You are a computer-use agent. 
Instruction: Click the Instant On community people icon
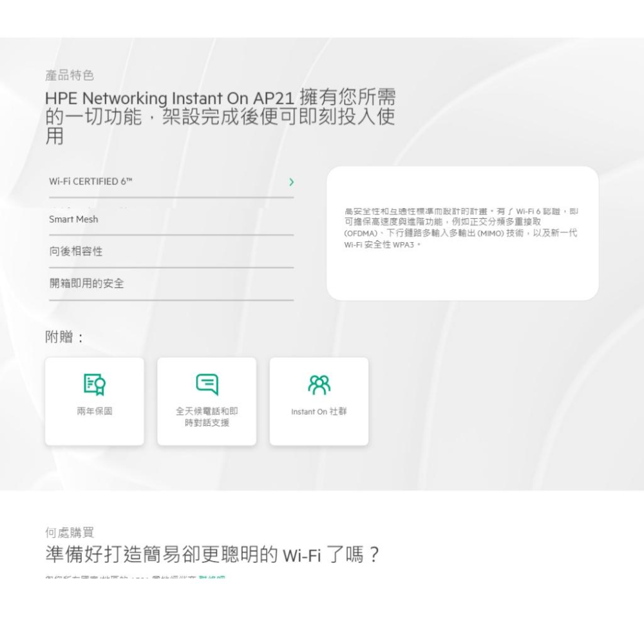point(319,383)
